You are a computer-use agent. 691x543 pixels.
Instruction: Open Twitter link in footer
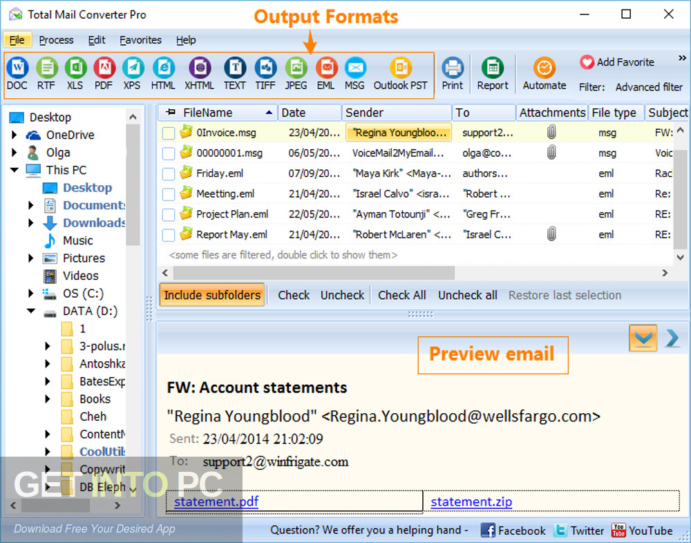click(x=579, y=530)
